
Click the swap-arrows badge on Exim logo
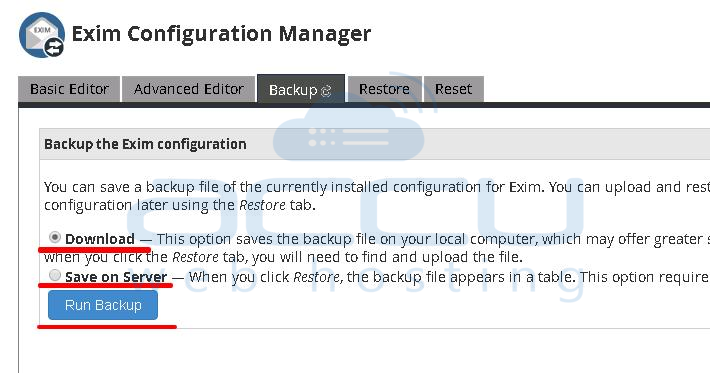(54, 47)
